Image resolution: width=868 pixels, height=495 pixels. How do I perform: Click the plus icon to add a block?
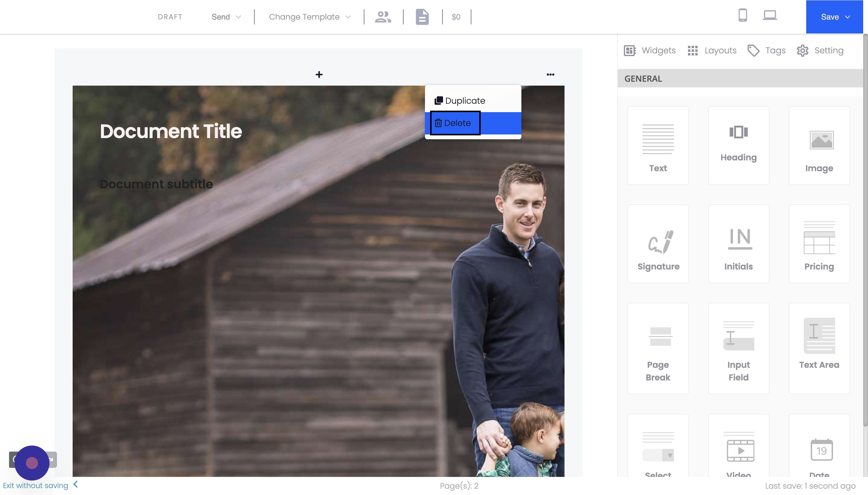(319, 74)
